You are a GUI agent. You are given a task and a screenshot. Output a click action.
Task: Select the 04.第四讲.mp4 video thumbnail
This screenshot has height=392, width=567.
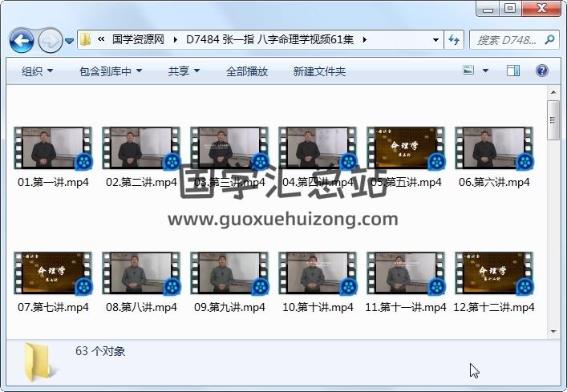[318, 148]
